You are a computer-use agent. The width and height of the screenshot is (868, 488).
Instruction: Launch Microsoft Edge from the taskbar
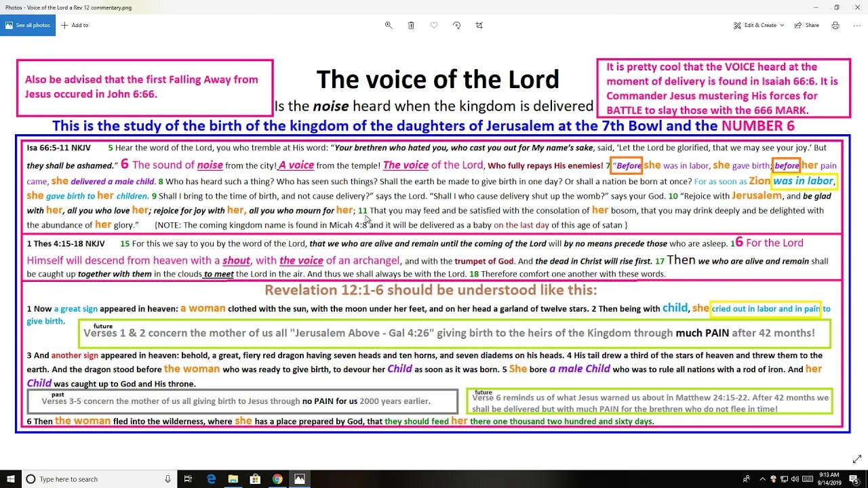[211, 479]
